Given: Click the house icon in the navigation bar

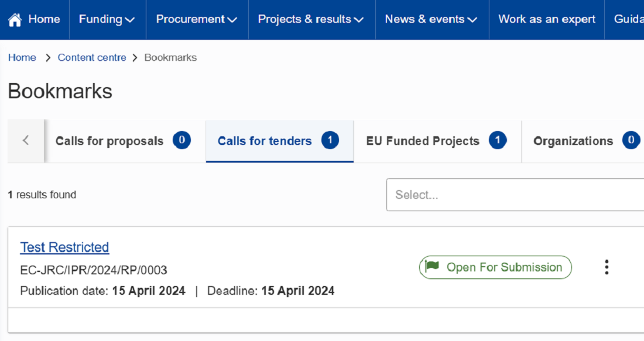Looking at the screenshot, I should tap(15, 19).
